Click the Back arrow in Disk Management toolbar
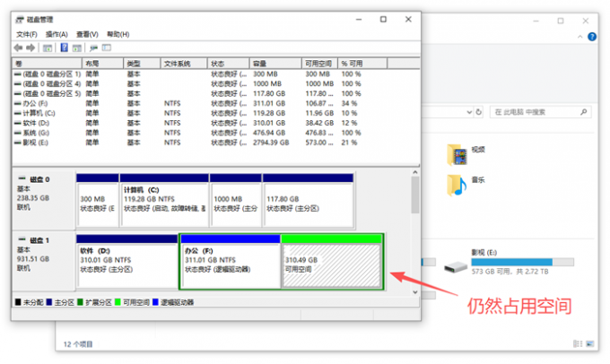This screenshot has height=364, width=610. click(x=18, y=48)
